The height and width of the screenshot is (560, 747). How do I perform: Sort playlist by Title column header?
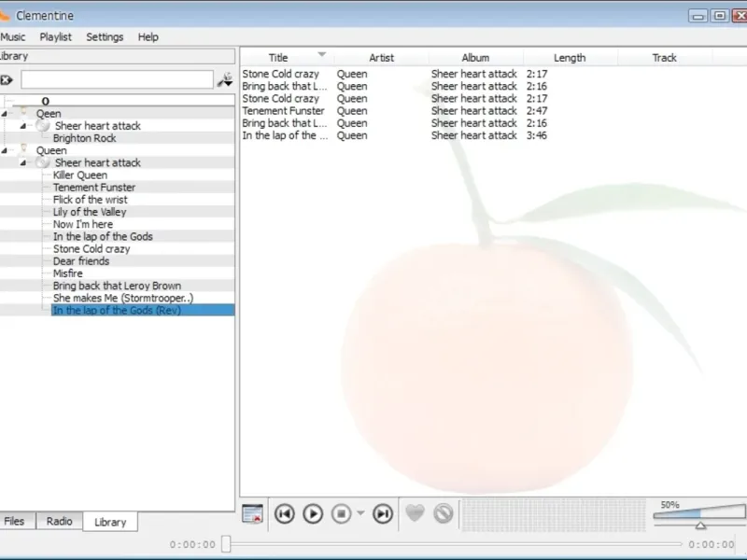coord(278,58)
